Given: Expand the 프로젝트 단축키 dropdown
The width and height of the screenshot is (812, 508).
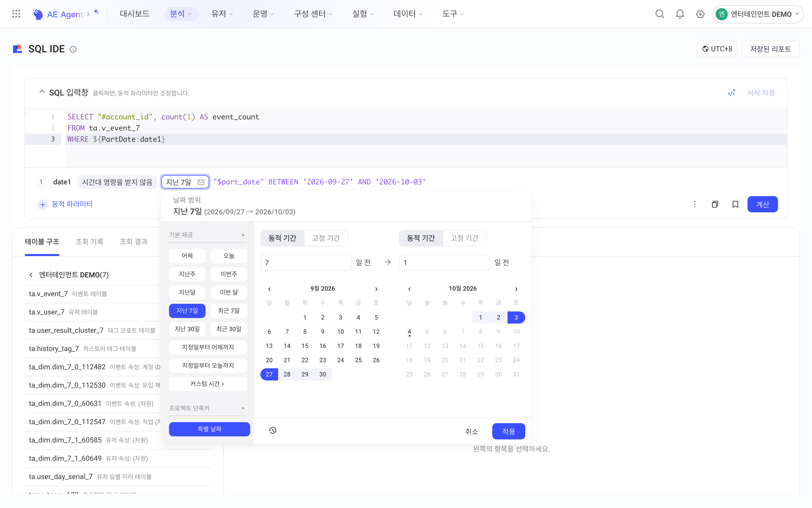Looking at the screenshot, I should 207,408.
